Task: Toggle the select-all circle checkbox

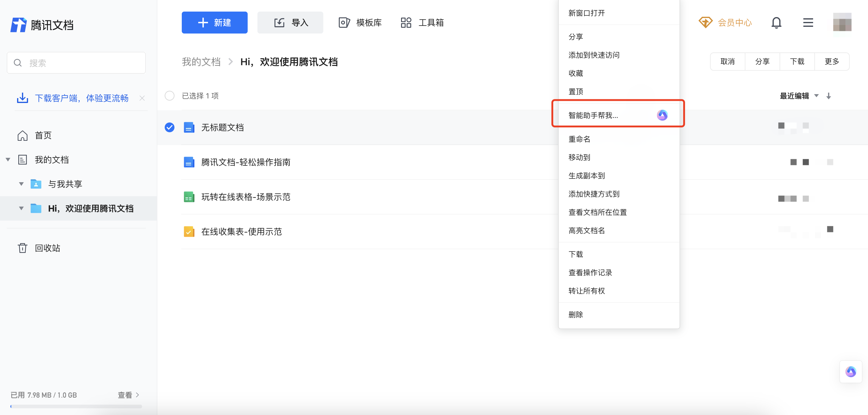Action: (170, 96)
